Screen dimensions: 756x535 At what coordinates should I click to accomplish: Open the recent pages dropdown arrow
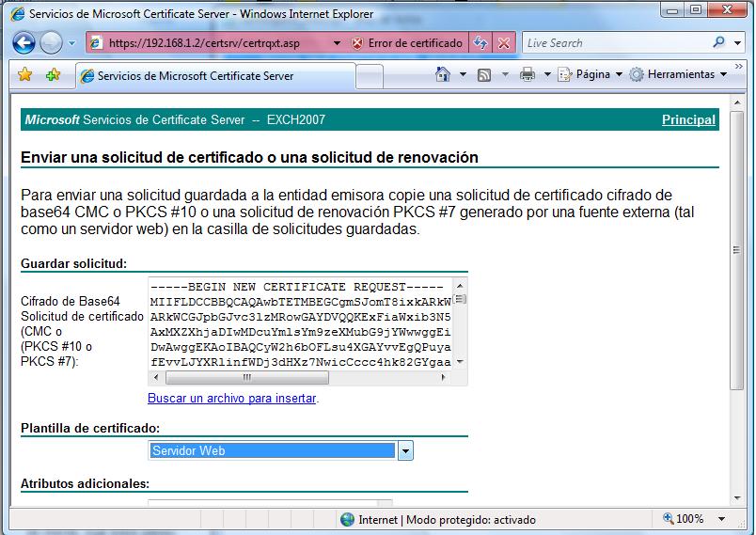tap(71, 43)
